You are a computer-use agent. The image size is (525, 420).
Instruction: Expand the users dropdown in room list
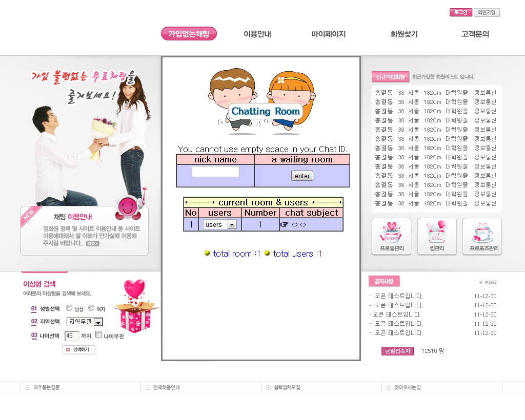(x=231, y=224)
